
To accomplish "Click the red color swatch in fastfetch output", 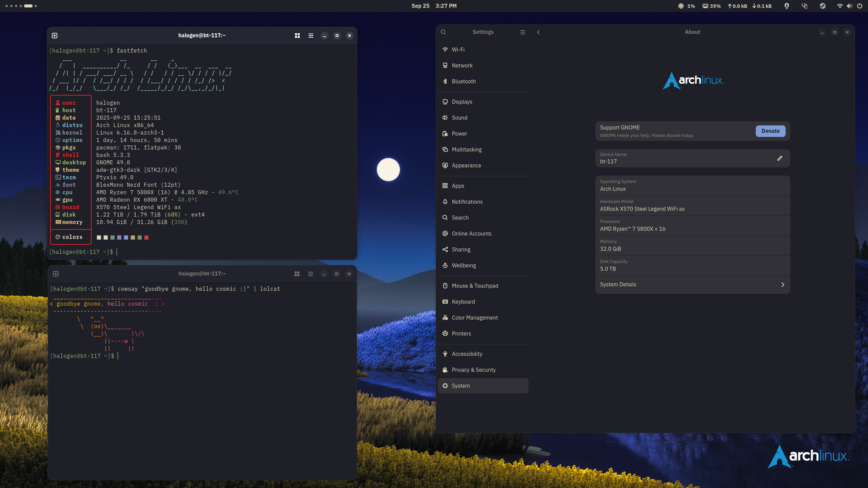I will [x=146, y=238].
